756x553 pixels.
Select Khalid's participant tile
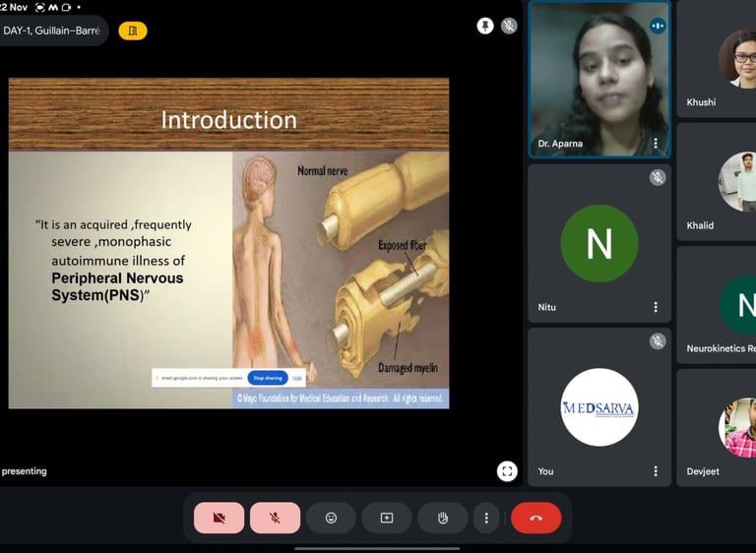[717, 182]
